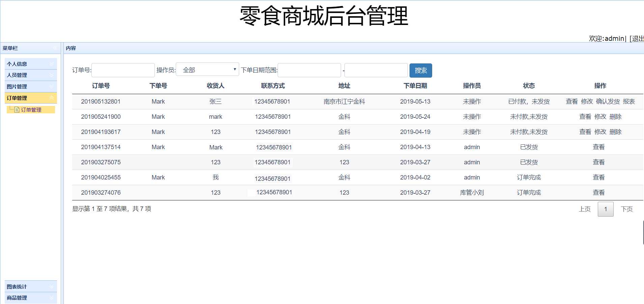Viewport: 644px width, 304px height.
Task: Click 查看 for order 201904025455
Action: tap(599, 177)
